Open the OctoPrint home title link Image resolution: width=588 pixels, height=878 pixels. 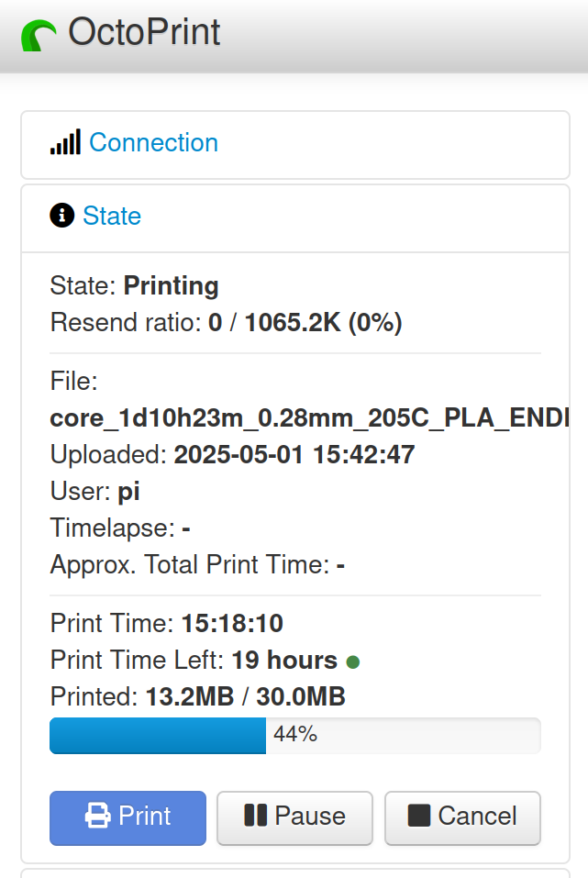[x=144, y=32]
